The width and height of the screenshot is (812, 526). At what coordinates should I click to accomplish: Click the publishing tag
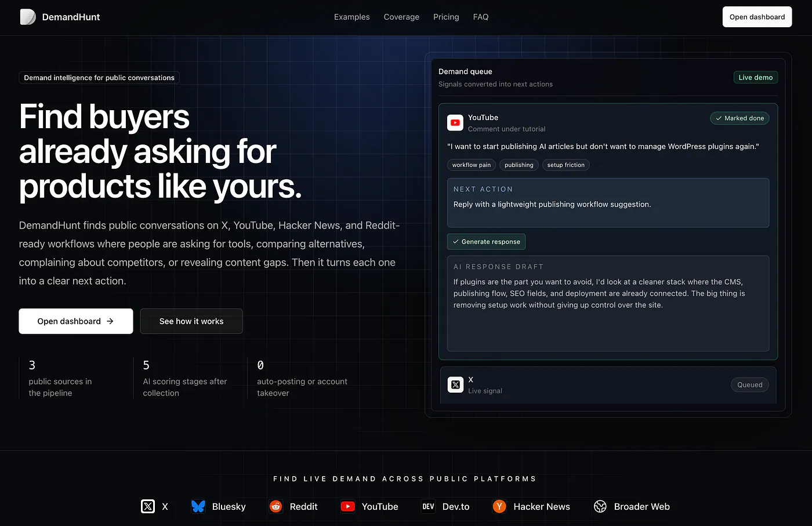click(x=519, y=165)
